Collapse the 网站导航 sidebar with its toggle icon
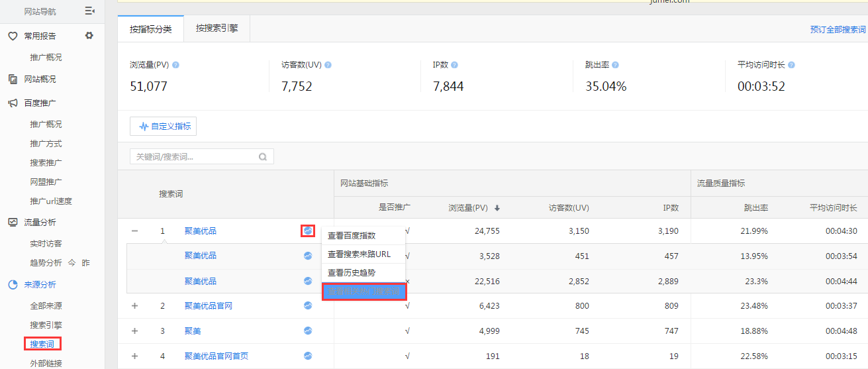This screenshot has height=369, width=868. click(x=90, y=11)
